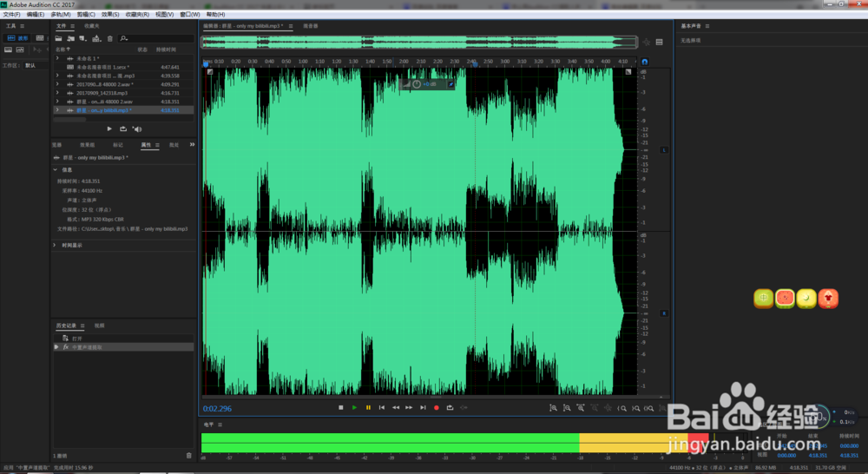Click the watermelon slice desktop widget icon
Viewport: 868px width, 474px height.
(785, 299)
